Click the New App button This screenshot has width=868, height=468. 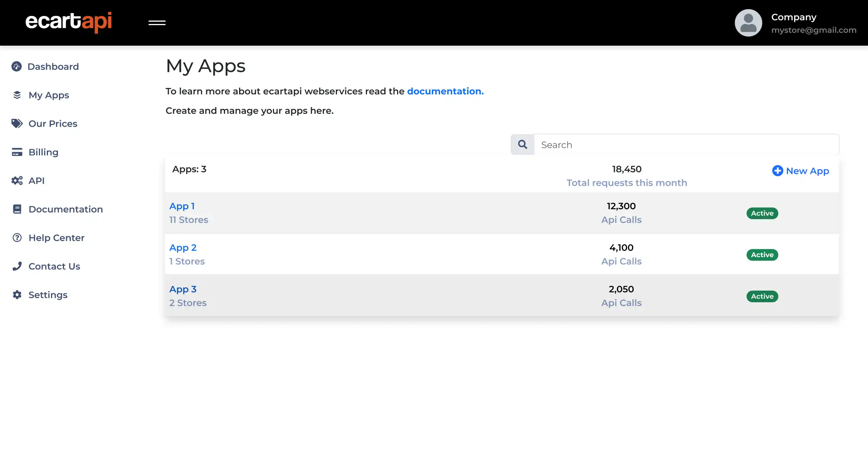point(800,171)
